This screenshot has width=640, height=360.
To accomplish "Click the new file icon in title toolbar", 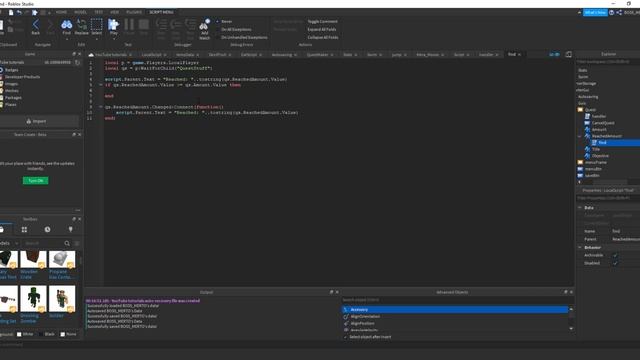I will [x=11, y=13].
